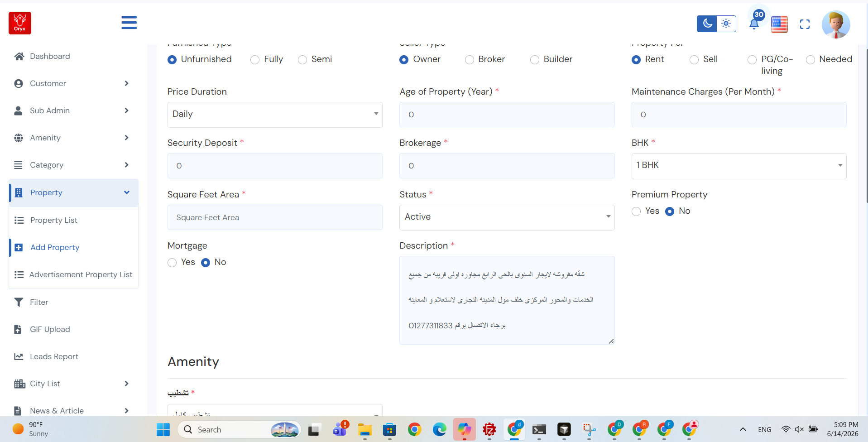Select Builder seller type
The width and height of the screenshot is (868, 442).
click(535, 60)
